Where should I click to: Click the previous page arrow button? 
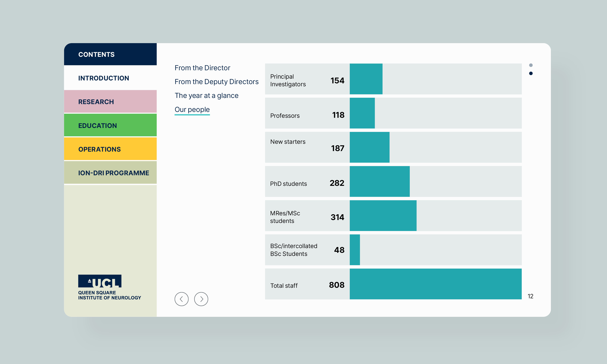click(181, 299)
